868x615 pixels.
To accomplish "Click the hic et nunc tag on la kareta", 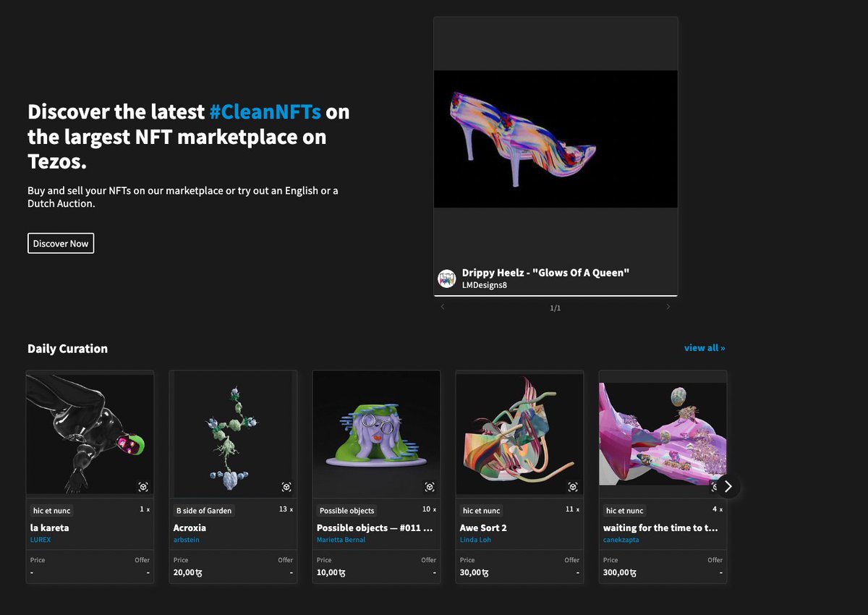I will [51, 511].
